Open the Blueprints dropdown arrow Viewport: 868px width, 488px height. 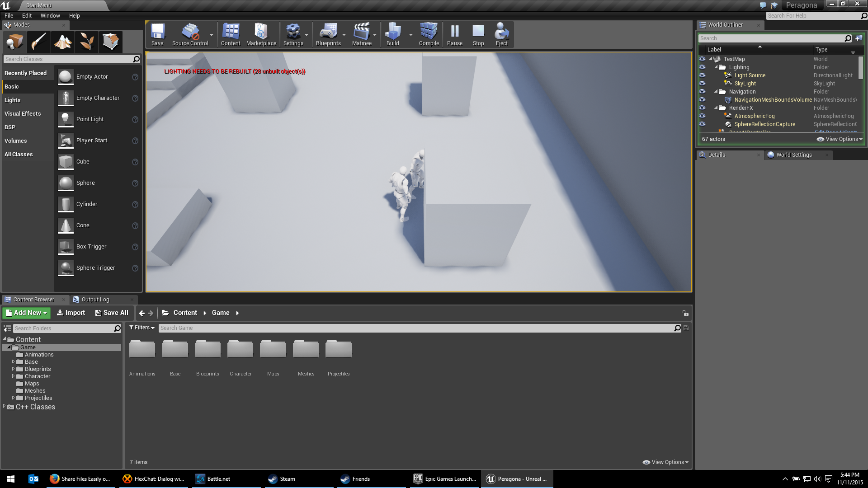tap(344, 35)
